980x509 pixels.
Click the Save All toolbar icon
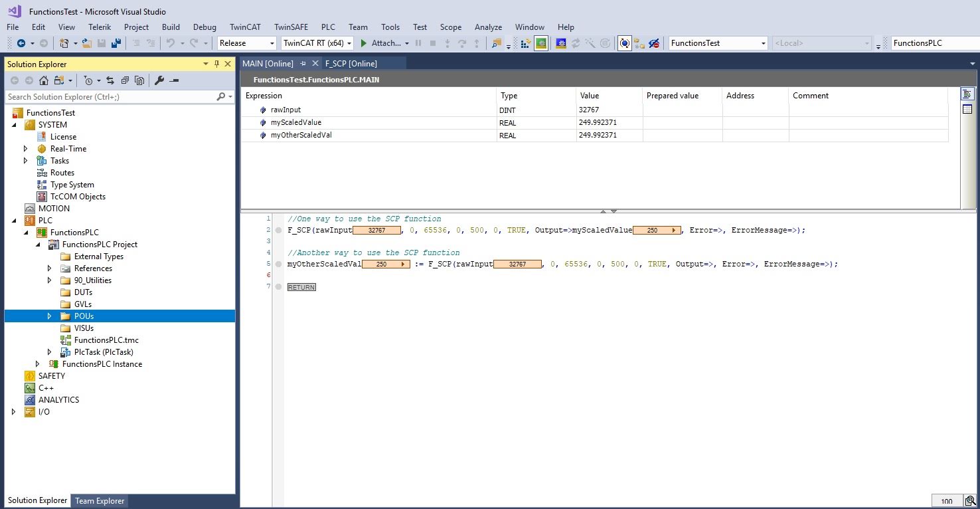(x=116, y=43)
